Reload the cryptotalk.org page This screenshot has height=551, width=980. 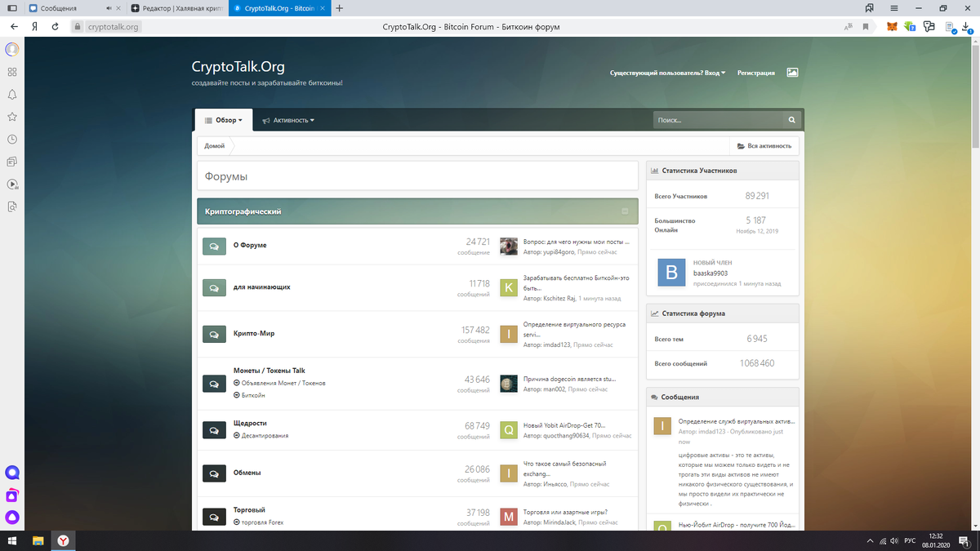[x=55, y=26]
